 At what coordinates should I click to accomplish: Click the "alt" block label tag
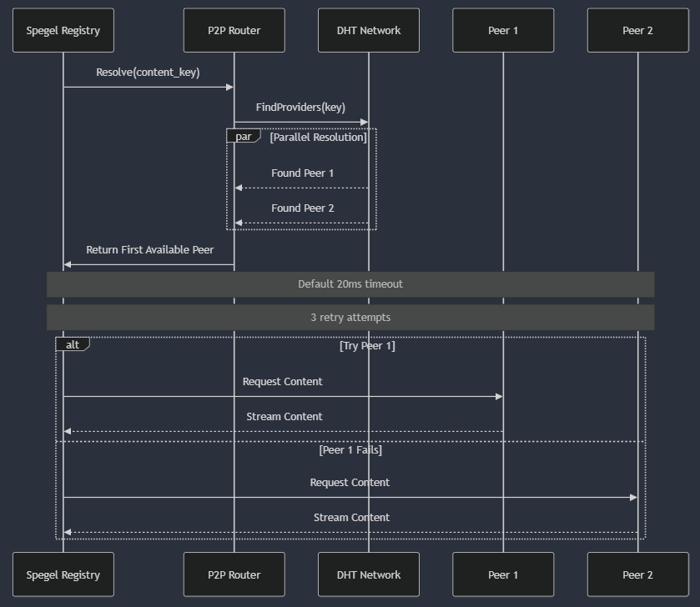point(73,344)
